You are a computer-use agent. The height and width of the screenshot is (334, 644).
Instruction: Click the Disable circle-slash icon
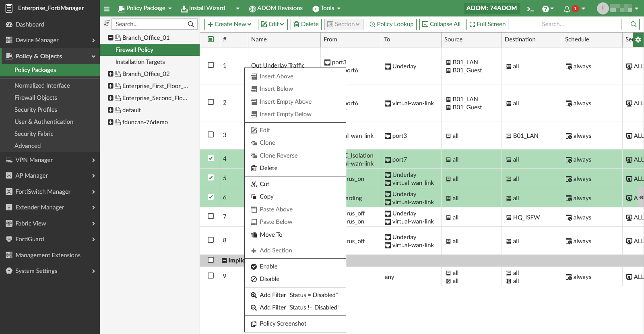254,279
